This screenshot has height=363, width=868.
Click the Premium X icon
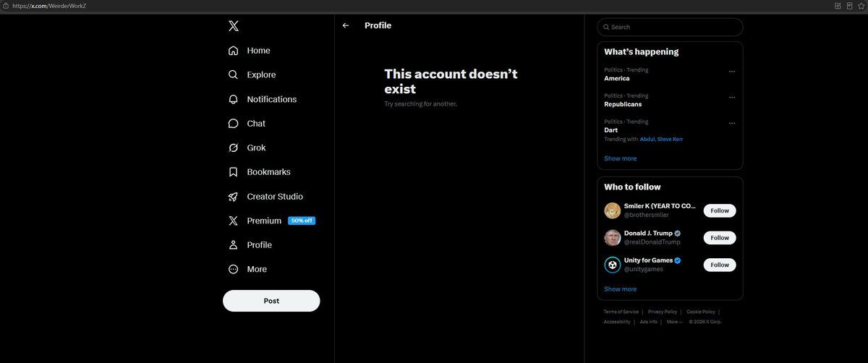pos(233,221)
